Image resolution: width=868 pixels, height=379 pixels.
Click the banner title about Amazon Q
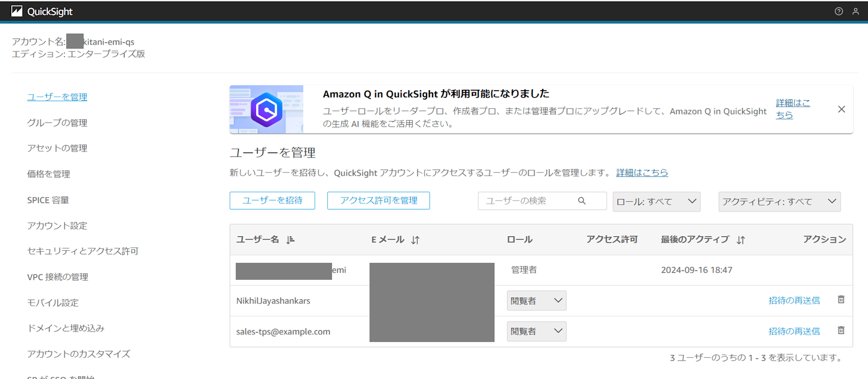[x=436, y=94]
